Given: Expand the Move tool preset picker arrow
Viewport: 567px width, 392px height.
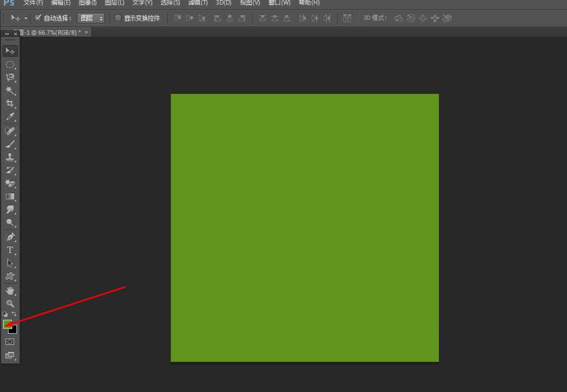Looking at the screenshot, I should tap(26, 18).
